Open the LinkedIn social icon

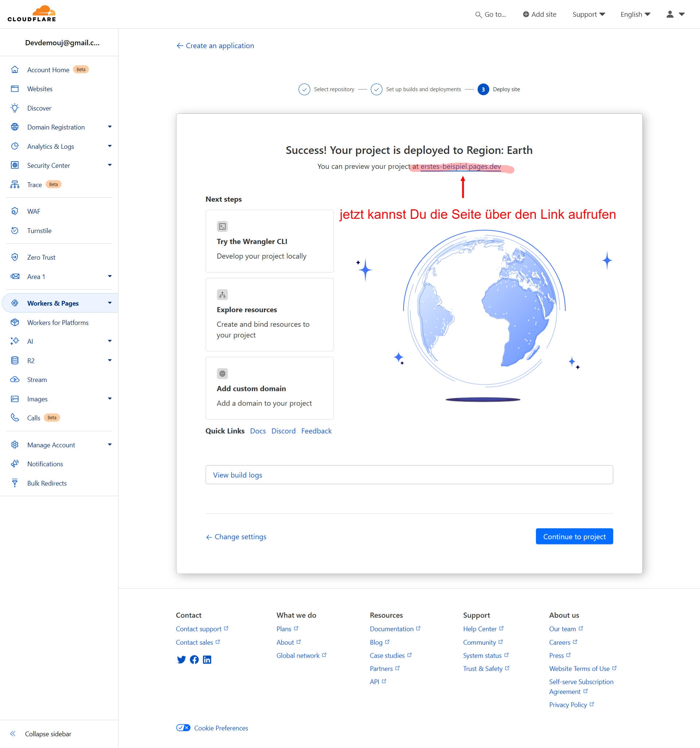(207, 660)
